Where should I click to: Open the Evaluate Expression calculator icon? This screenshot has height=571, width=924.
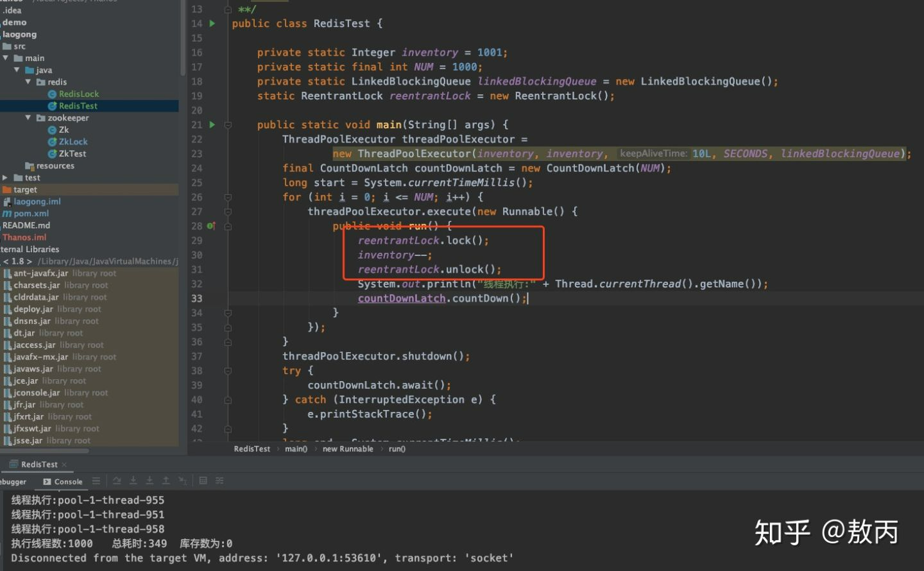pos(203,481)
